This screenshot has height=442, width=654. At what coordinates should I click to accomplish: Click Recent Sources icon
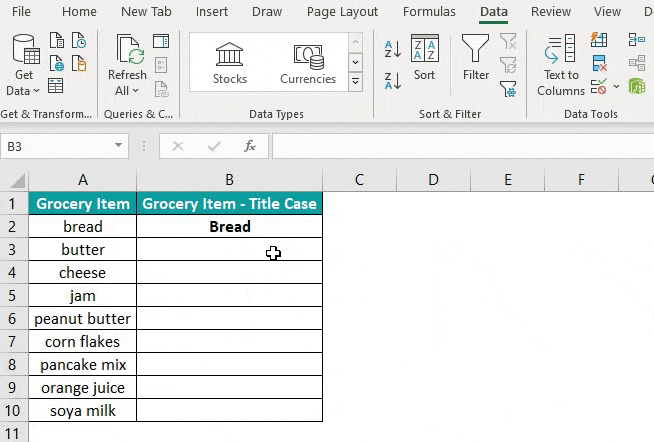click(x=79, y=41)
